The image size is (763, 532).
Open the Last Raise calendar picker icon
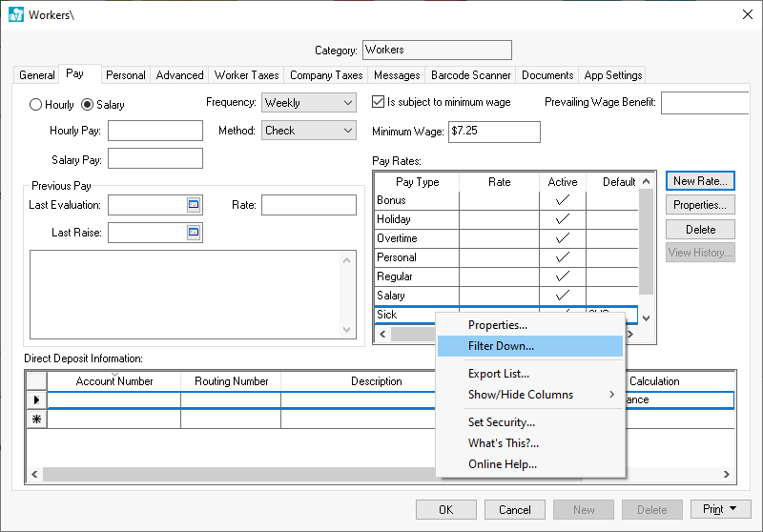(x=194, y=232)
